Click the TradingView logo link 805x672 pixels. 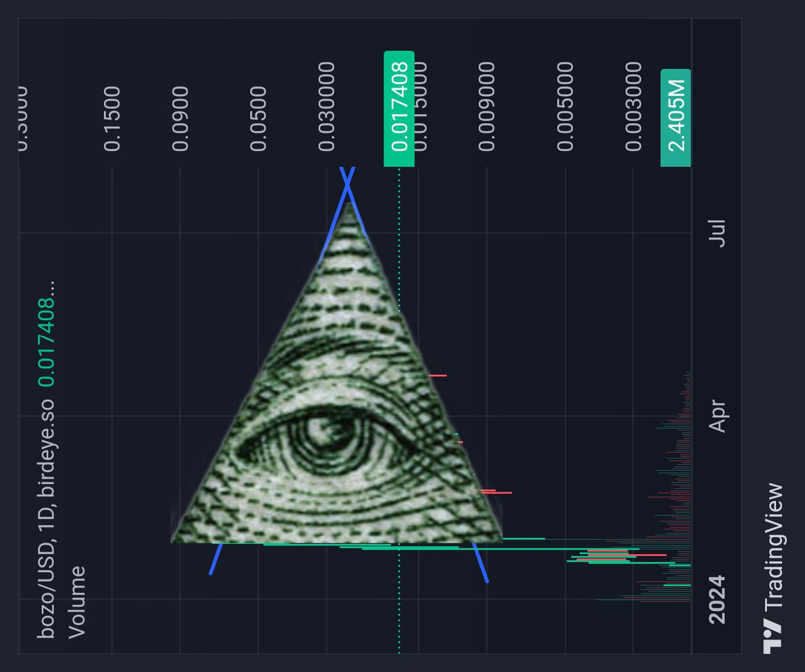pos(773,569)
